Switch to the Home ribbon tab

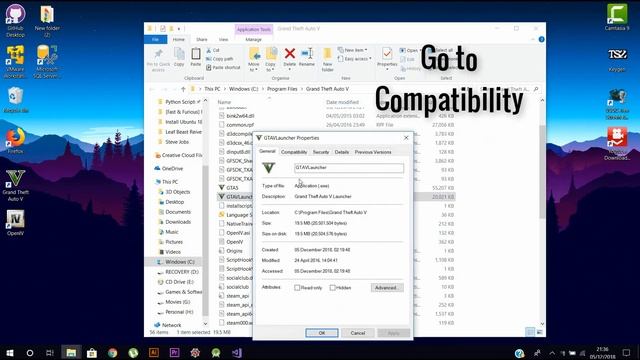[178, 40]
